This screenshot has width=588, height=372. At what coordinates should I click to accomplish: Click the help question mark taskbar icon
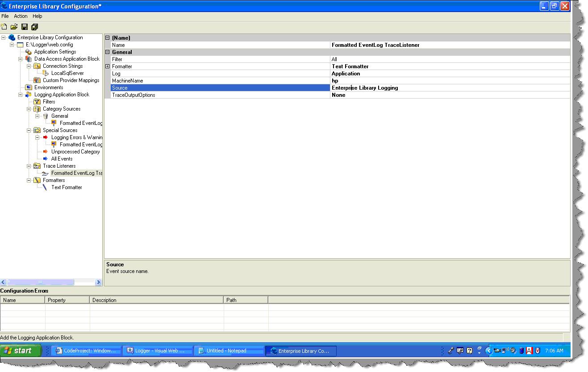point(469,351)
